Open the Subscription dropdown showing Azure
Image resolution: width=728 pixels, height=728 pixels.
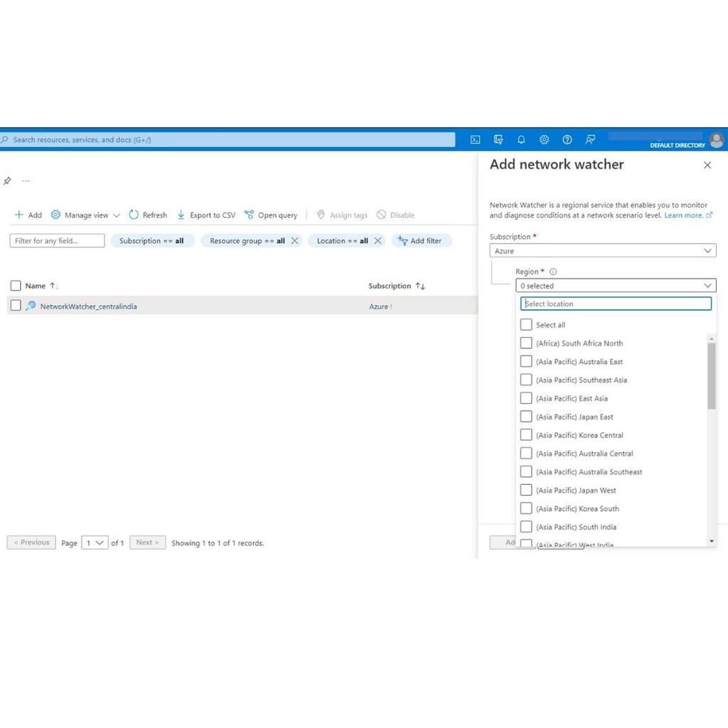coord(602,250)
